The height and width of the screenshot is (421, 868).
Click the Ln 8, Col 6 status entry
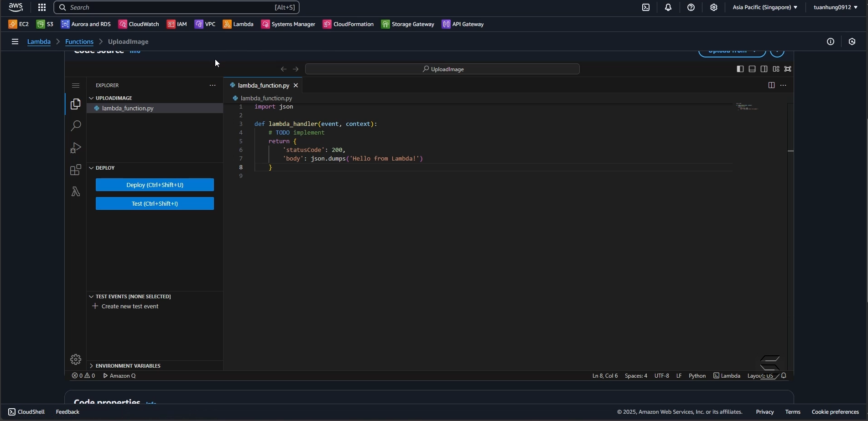(605, 376)
